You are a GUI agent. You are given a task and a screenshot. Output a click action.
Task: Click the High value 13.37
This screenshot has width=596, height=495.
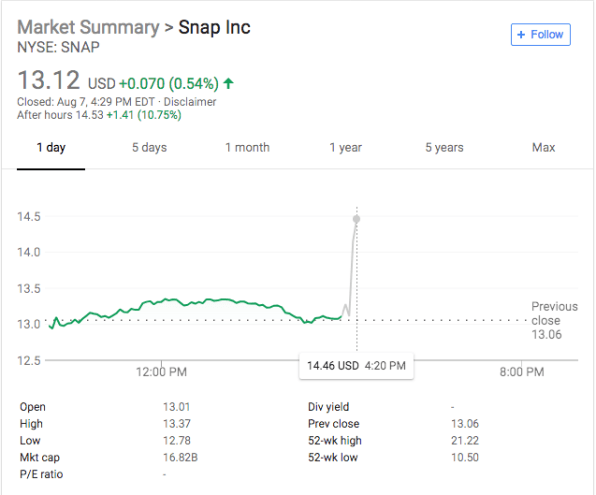pos(177,424)
